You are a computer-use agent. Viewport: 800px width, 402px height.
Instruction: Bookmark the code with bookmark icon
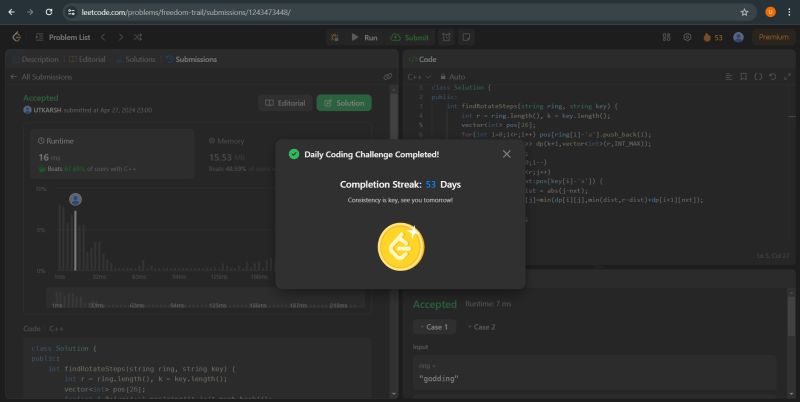[x=743, y=76]
